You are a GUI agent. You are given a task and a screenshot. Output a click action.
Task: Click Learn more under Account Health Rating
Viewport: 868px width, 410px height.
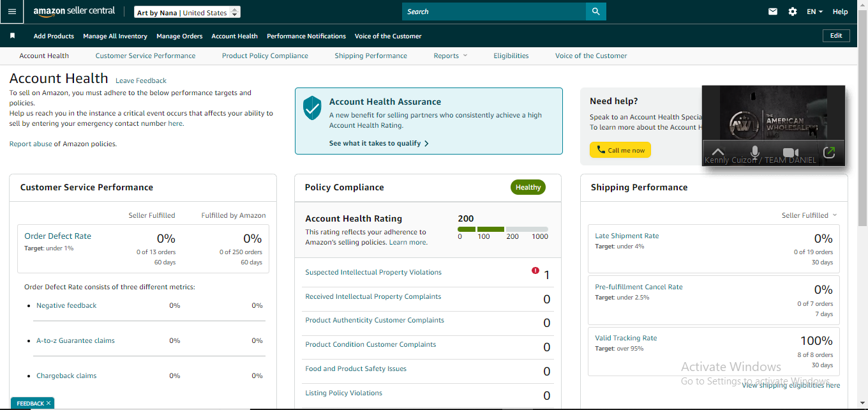click(408, 242)
